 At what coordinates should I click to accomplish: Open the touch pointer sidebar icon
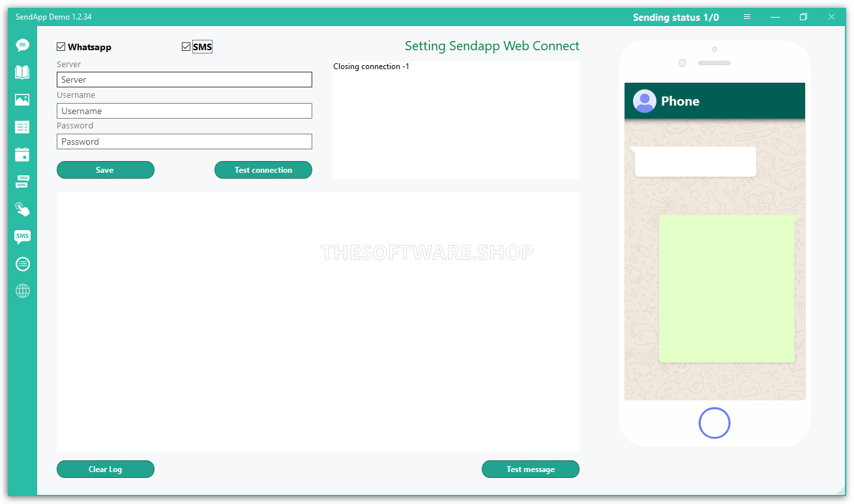click(x=22, y=209)
